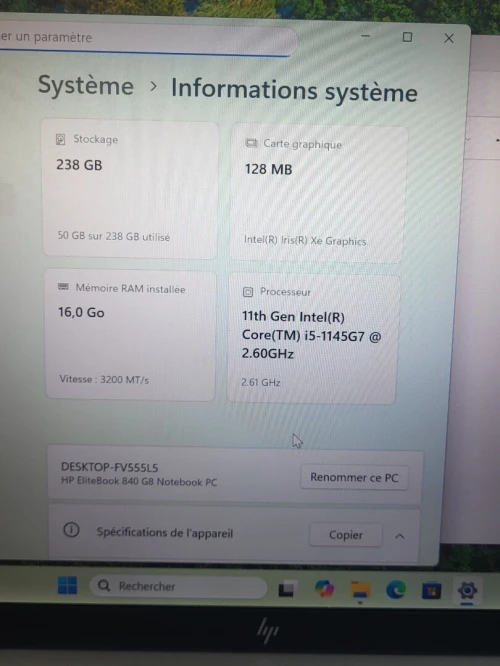The width and height of the screenshot is (500, 666).
Task: Click the Rechercher taskbar search box
Action: [178, 587]
